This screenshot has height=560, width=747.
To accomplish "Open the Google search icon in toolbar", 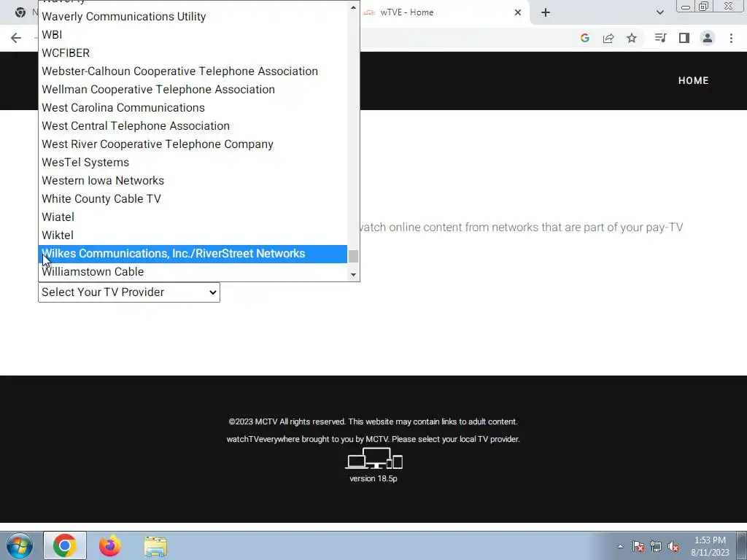I will [585, 38].
